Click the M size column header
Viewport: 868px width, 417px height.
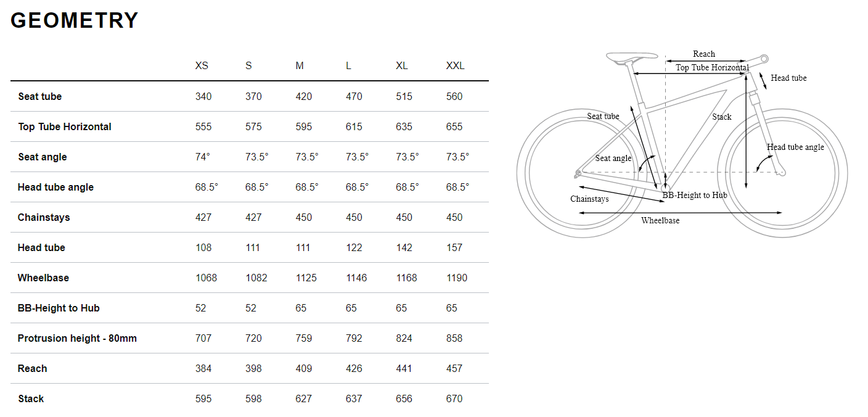click(300, 66)
